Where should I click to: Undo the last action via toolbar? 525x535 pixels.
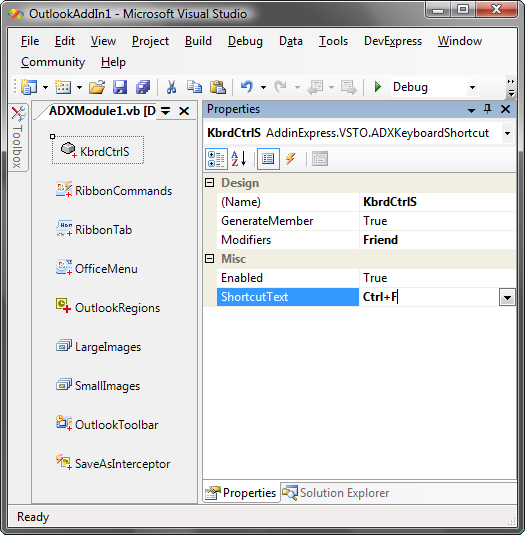tap(247, 87)
